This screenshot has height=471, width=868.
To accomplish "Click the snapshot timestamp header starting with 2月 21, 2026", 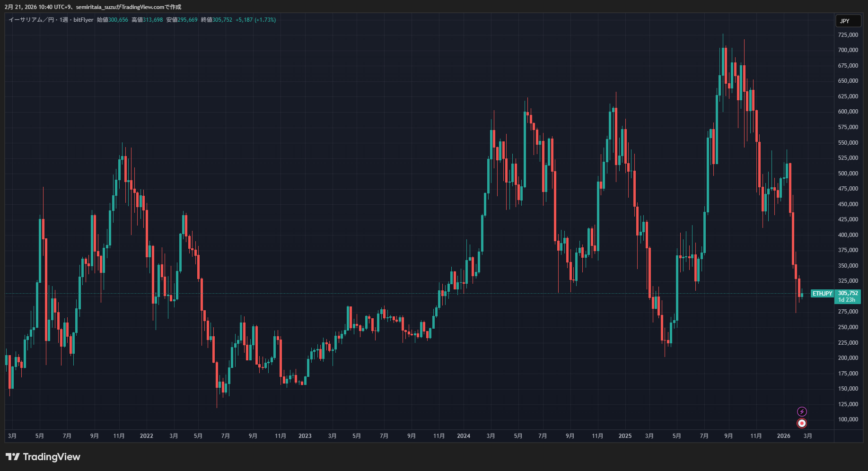I will coord(93,7).
